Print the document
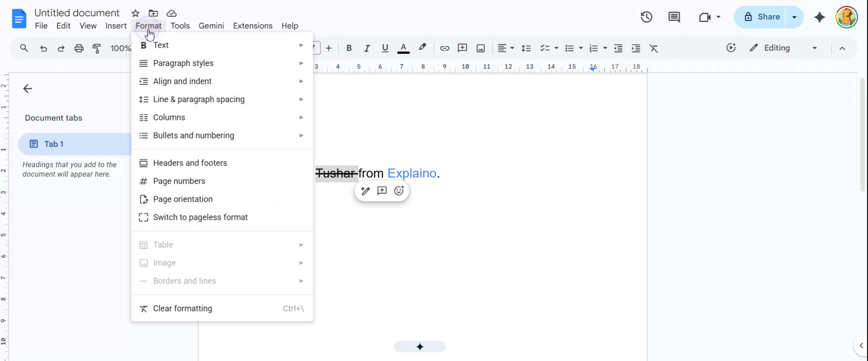 pyautogui.click(x=79, y=48)
